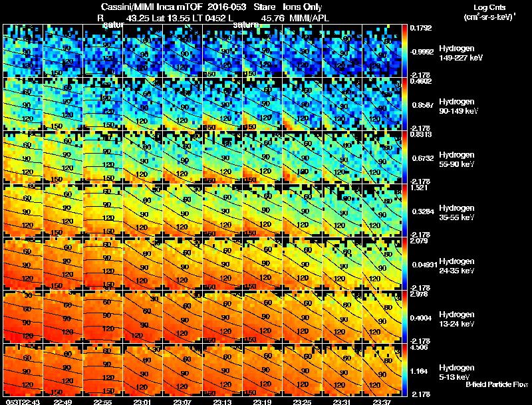
Task: Click the colorbar maximum value '2.978'
Action: point(419,294)
